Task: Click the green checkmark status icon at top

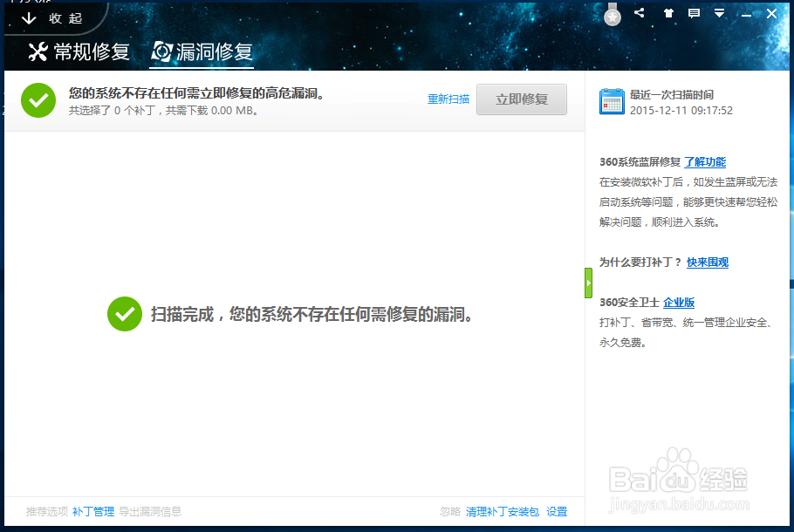Action: click(38, 100)
